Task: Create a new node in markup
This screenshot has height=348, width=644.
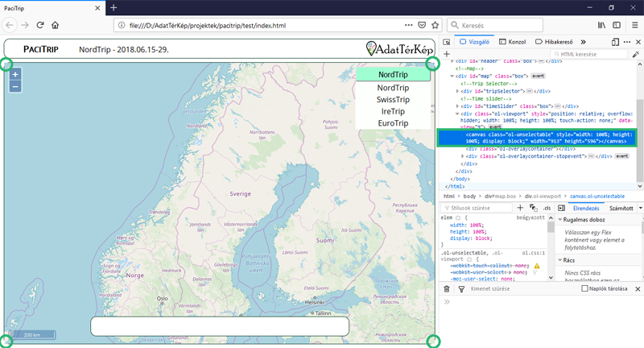Action: click(447, 54)
